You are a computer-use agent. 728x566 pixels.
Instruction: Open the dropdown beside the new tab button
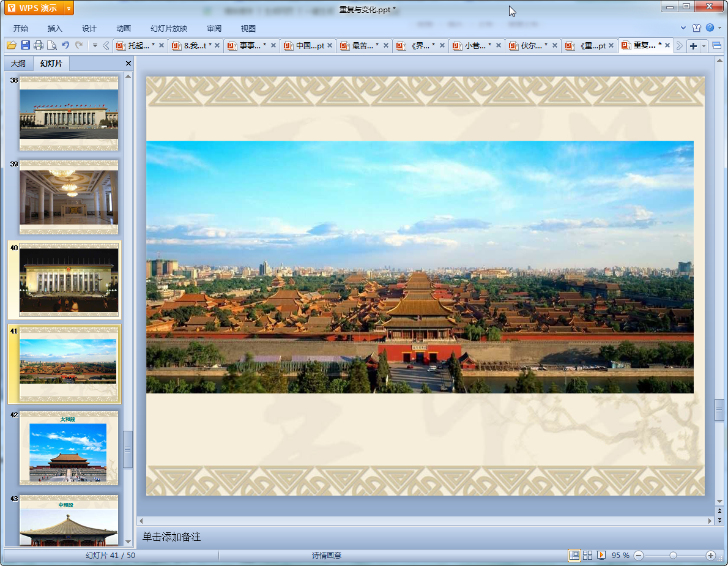pos(704,46)
